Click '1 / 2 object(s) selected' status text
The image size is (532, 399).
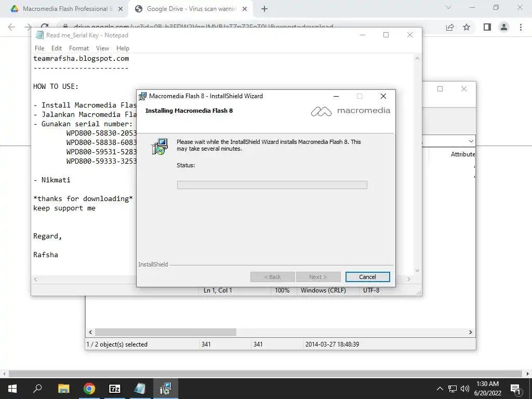pos(117,344)
